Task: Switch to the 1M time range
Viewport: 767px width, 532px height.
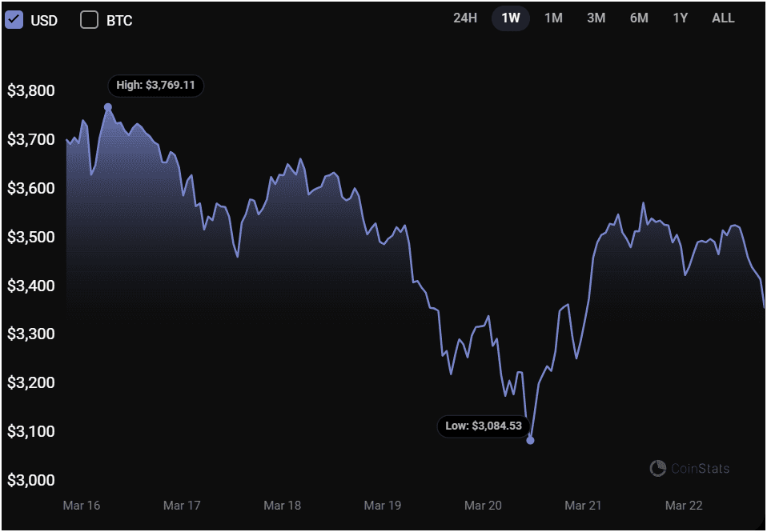Action: point(553,18)
